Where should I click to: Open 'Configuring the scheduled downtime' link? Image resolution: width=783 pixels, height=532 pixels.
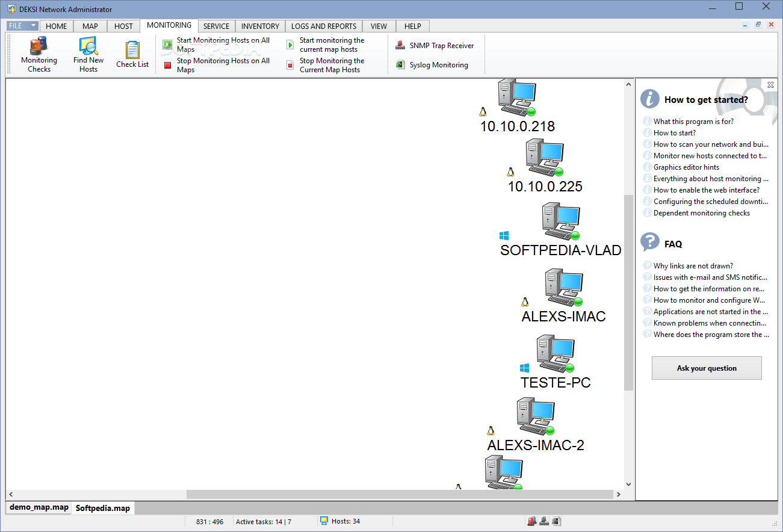(711, 201)
